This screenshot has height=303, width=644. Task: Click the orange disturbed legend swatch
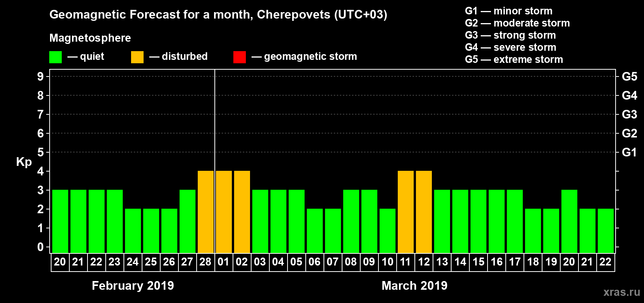pos(138,57)
